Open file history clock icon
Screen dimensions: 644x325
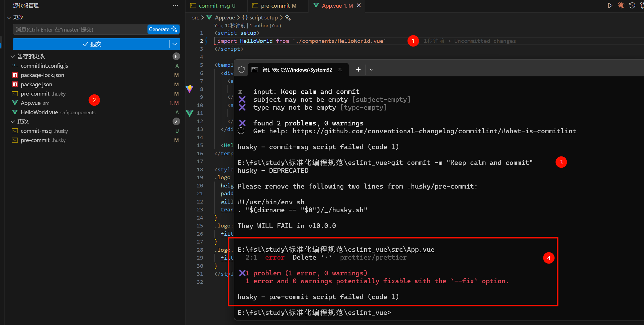pyautogui.click(x=632, y=6)
